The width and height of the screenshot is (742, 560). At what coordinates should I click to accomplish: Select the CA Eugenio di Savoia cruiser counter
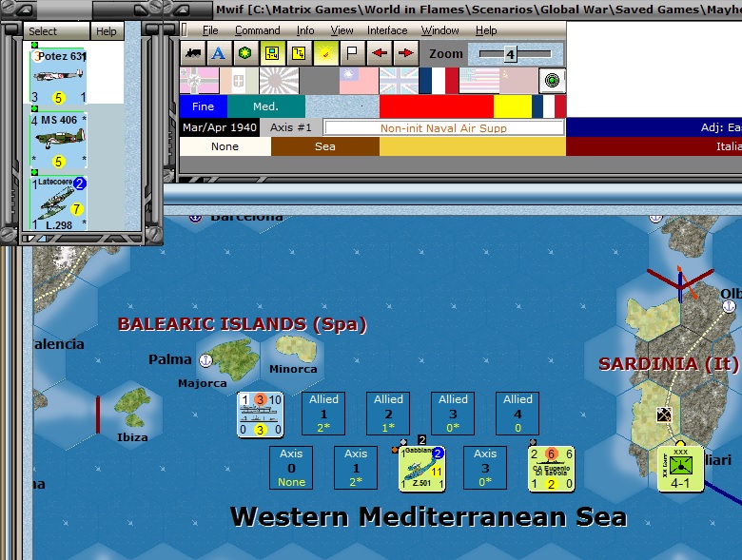click(551, 469)
